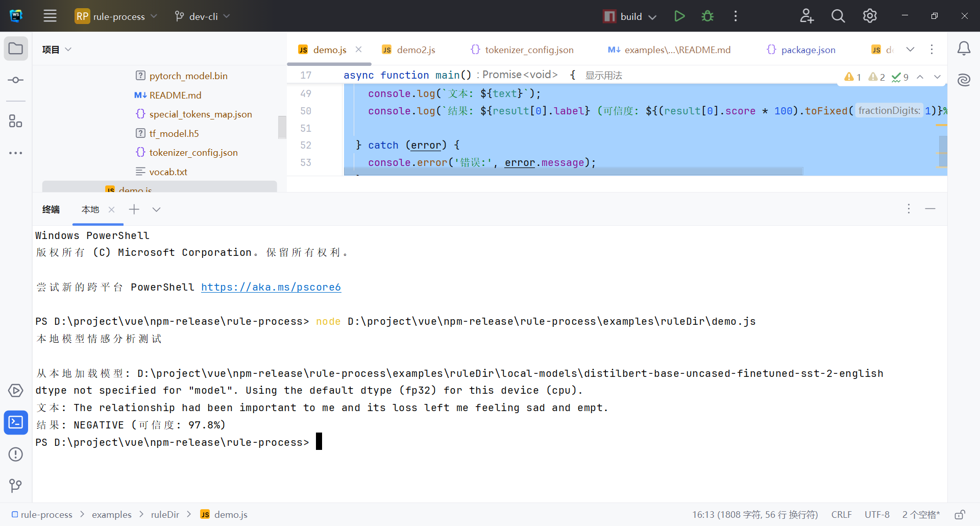Viewport: 980px width, 526px height.
Task: Switch to the demo2.js editor tab
Action: [415, 50]
